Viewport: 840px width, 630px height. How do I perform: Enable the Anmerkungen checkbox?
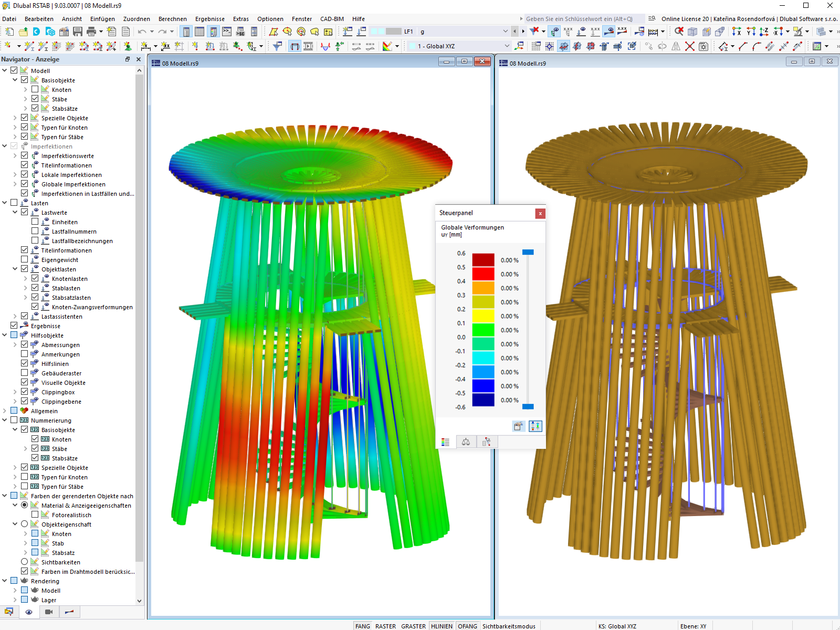(25, 354)
